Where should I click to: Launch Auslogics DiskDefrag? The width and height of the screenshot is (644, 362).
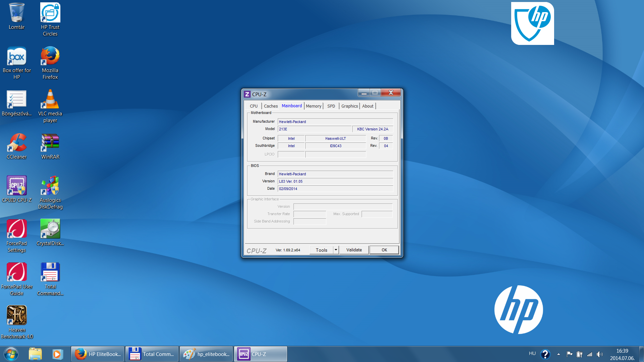point(50,185)
